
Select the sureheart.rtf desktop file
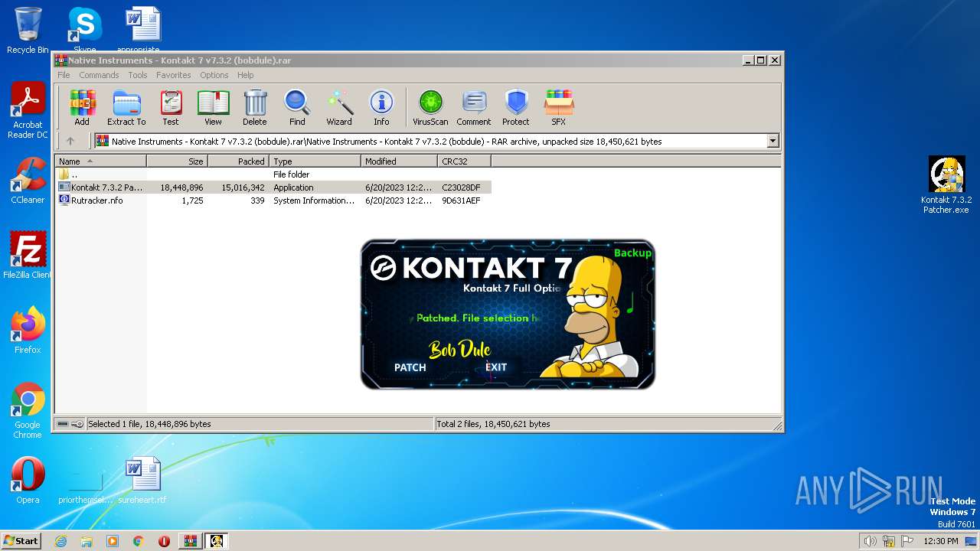tap(142, 481)
